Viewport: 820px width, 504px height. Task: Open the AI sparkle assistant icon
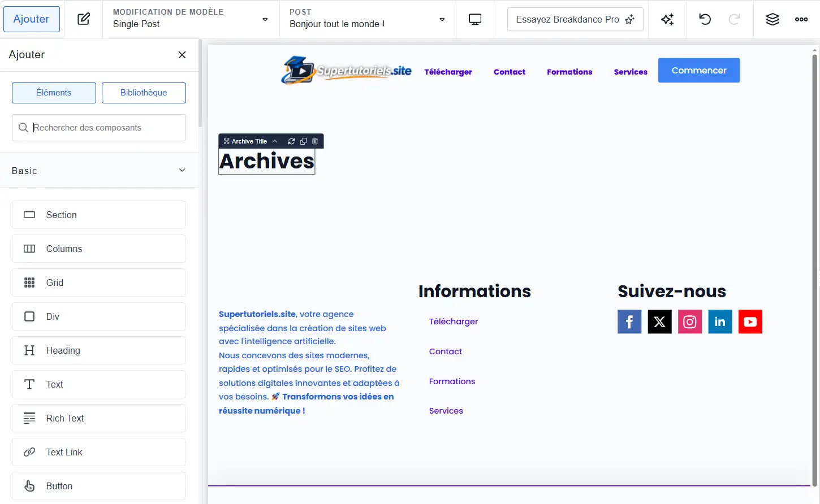(667, 19)
